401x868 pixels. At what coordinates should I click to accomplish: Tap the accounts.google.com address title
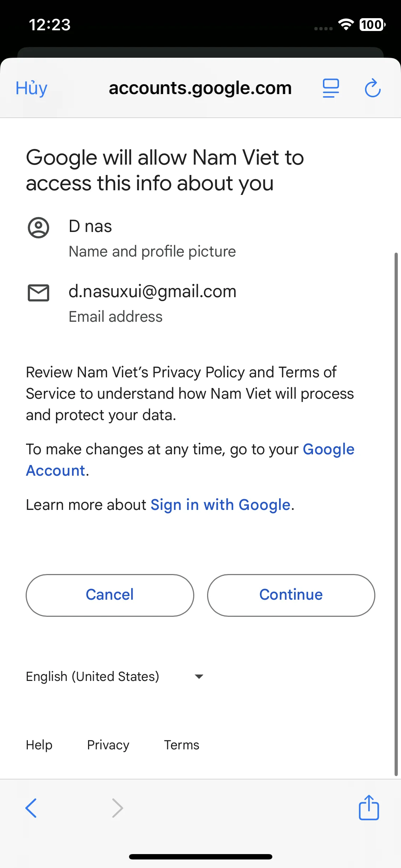click(x=200, y=88)
